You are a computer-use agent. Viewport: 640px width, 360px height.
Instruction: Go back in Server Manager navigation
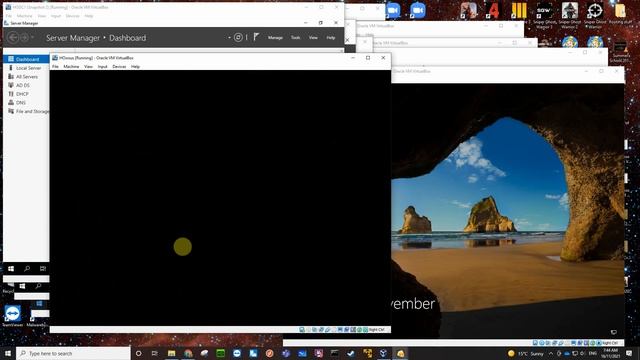click(x=13, y=38)
